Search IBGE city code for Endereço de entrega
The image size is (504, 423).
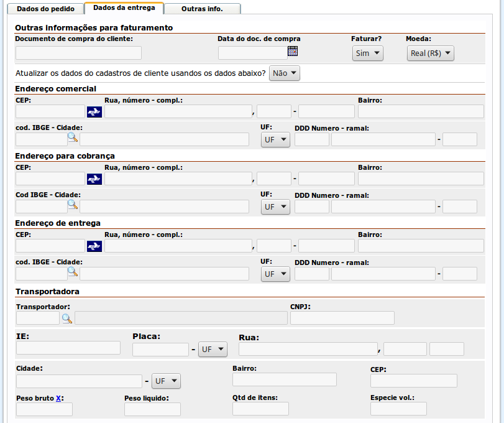(x=72, y=272)
